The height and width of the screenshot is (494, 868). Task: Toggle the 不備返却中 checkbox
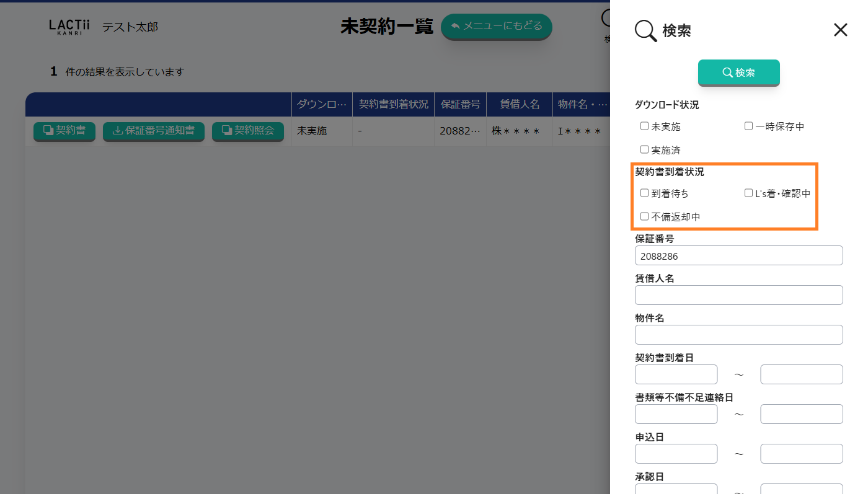point(645,216)
